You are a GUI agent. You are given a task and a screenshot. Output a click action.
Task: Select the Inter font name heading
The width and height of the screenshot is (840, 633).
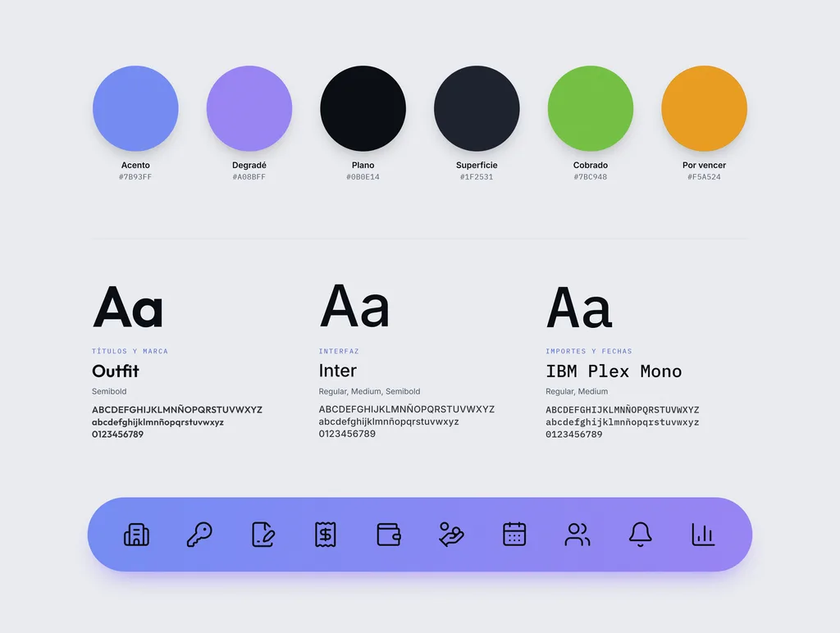click(337, 371)
